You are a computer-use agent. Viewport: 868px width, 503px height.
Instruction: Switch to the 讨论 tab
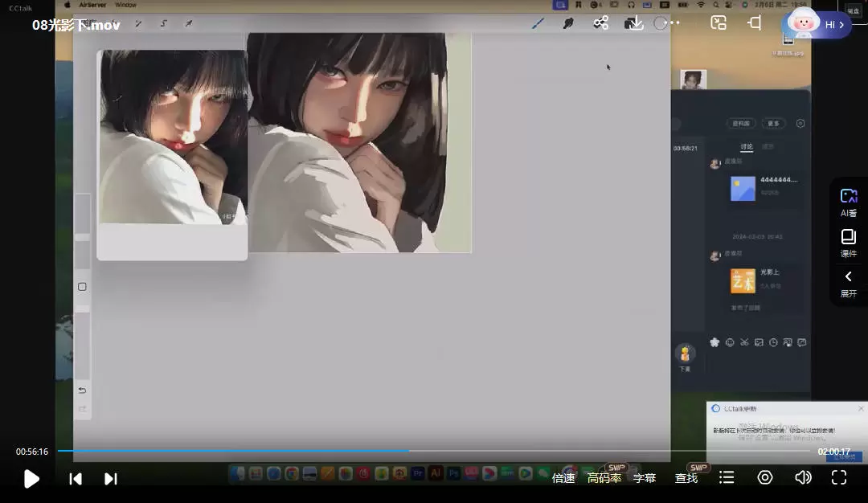[x=747, y=147]
